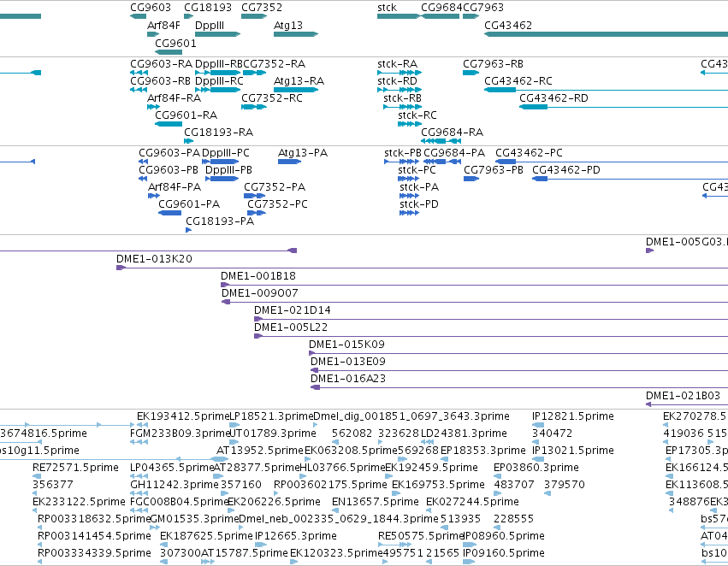
Task: Select the CG9601-RA transcript label
Action: tap(186, 115)
